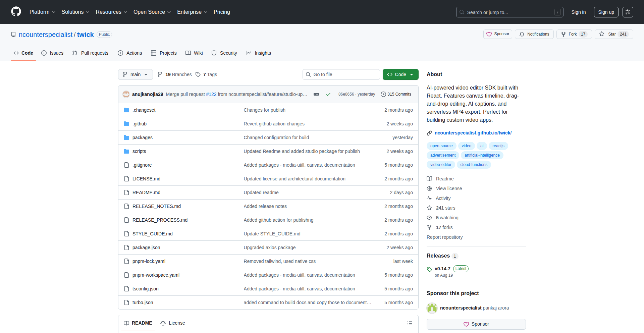Fork the twick repository
This screenshot has height=333, width=644.
[574, 34]
